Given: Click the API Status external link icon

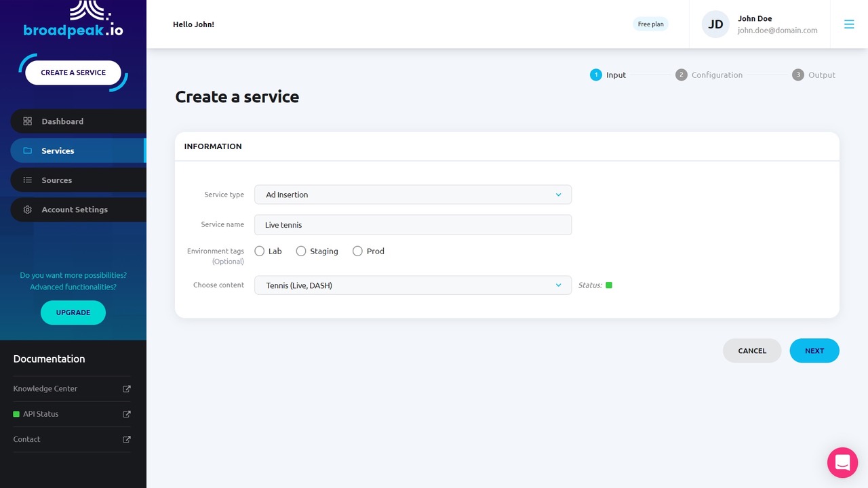Looking at the screenshot, I should (126, 414).
